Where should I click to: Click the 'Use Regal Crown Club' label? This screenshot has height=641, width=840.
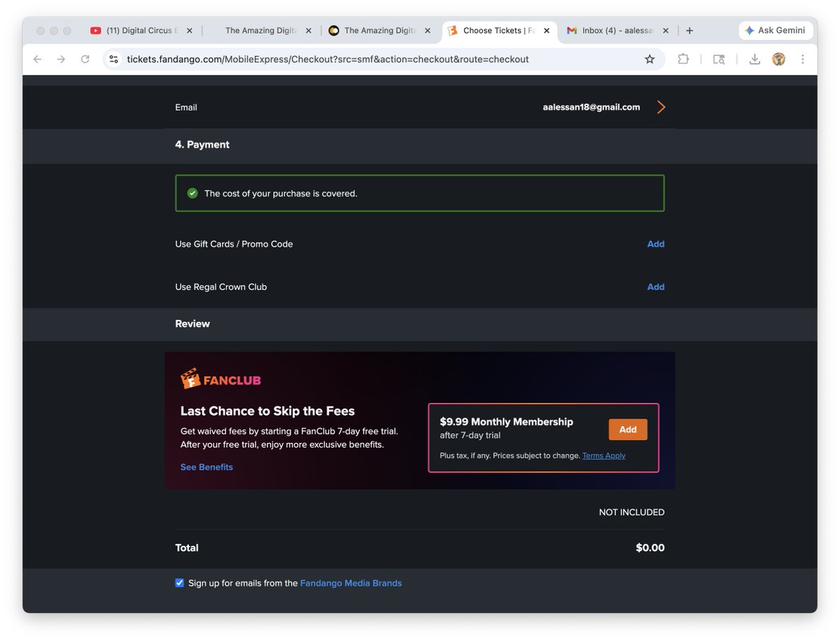coord(220,287)
